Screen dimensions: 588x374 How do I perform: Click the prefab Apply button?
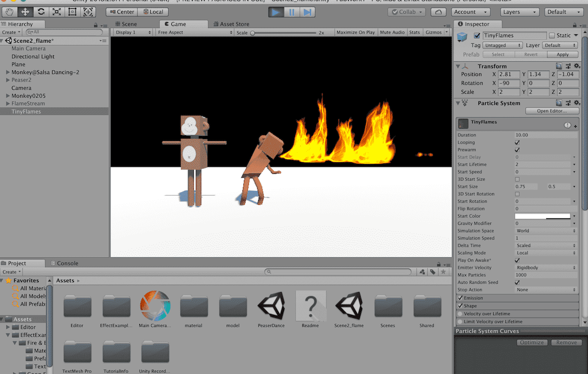click(x=562, y=55)
